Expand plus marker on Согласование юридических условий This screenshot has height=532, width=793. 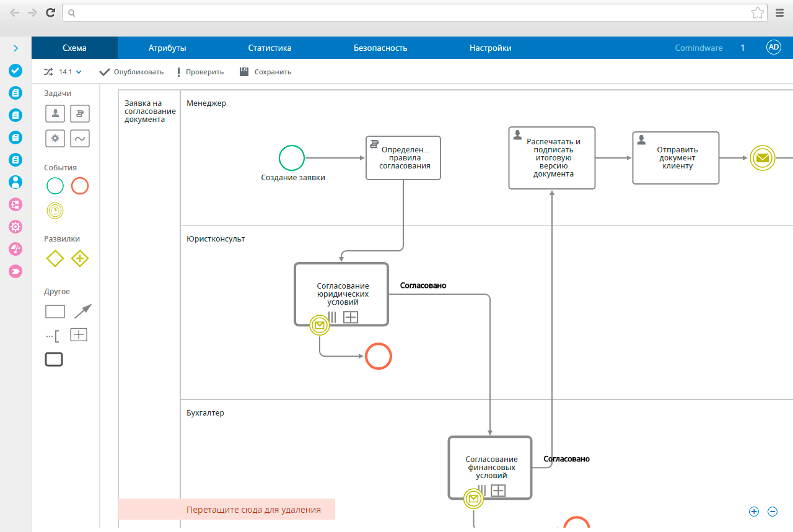coord(351,317)
